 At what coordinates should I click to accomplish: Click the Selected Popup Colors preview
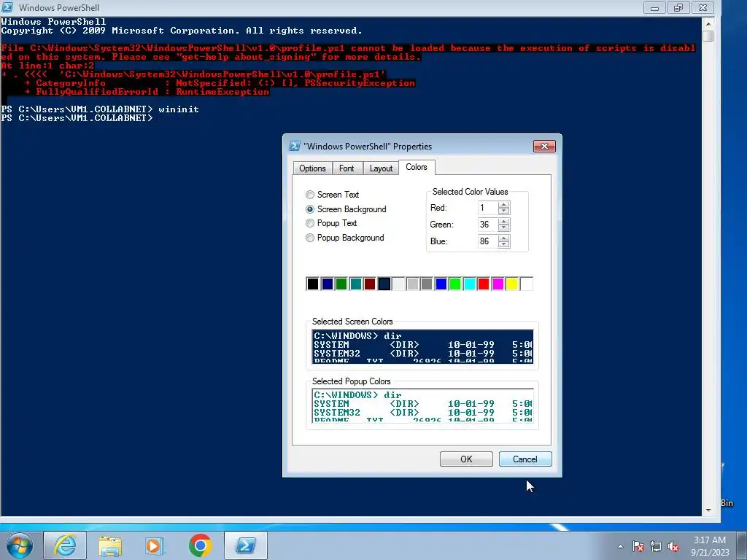[x=422, y=405]
